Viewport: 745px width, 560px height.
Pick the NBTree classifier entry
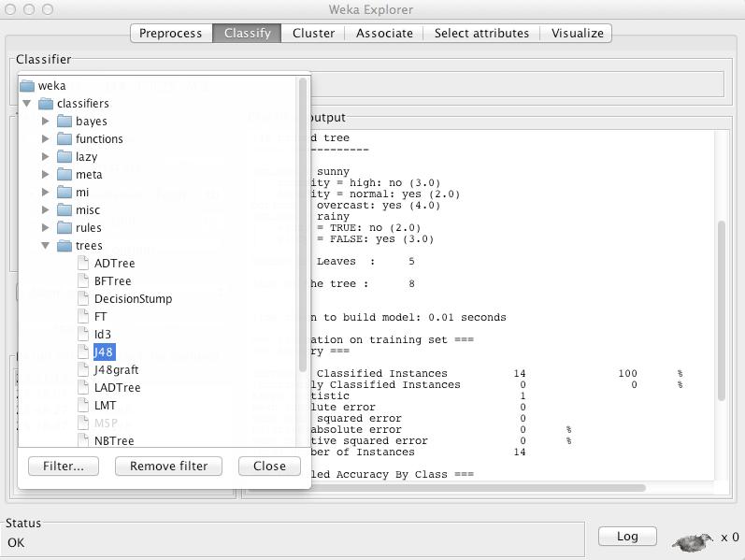point(114,440)
